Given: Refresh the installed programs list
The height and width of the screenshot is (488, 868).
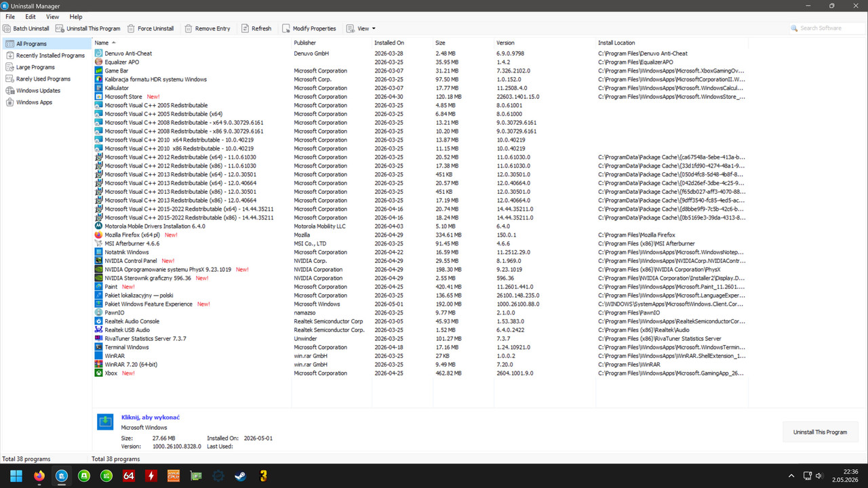Looking at the screenshot, I should [256, 28].
